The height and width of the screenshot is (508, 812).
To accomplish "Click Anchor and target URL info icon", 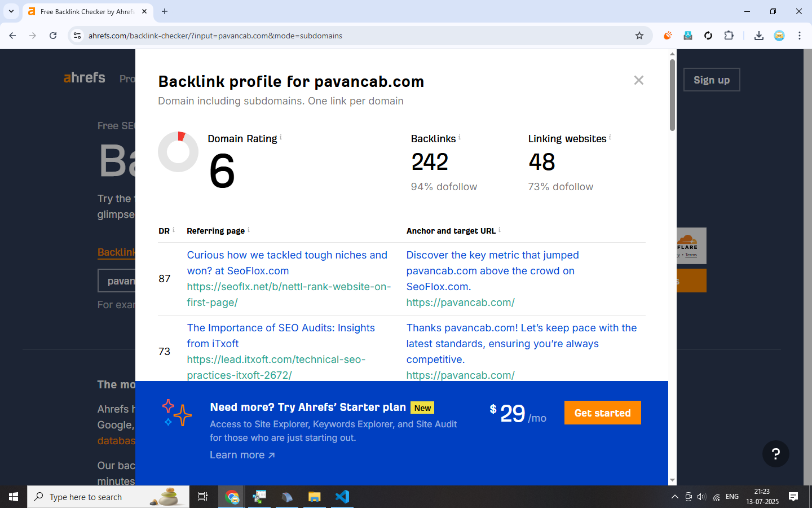I will click(499, 229).
